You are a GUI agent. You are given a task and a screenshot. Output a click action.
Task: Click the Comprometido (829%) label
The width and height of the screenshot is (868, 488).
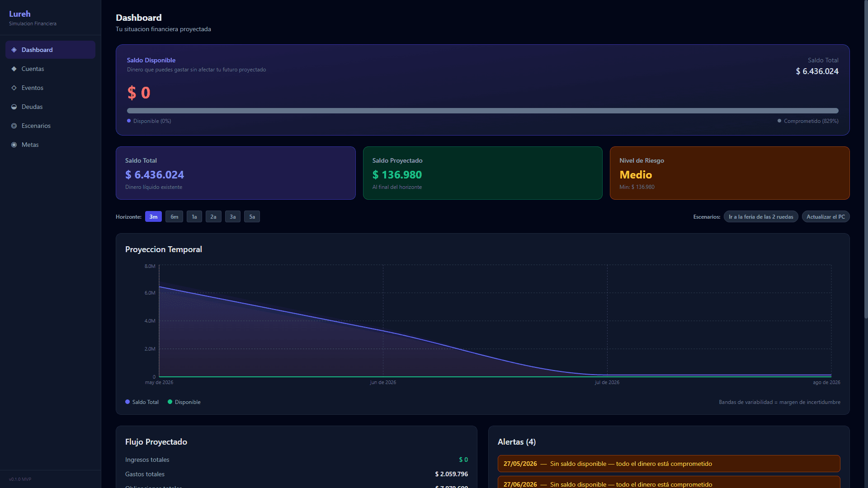[808, 121]
